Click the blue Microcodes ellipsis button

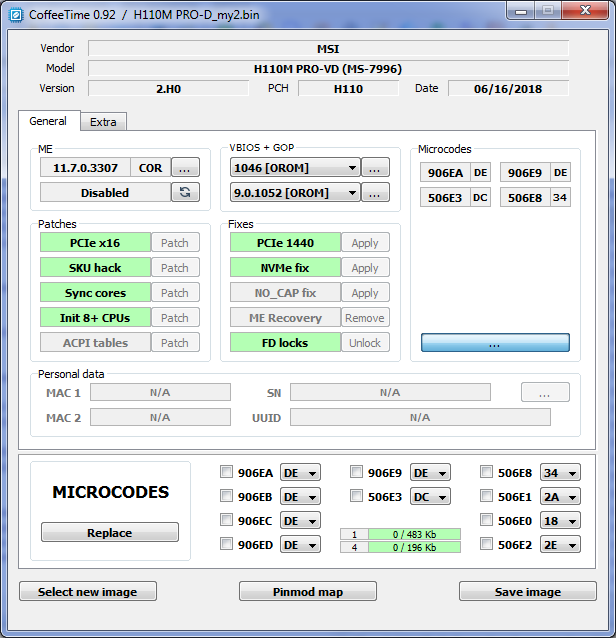tap(495, 343)
